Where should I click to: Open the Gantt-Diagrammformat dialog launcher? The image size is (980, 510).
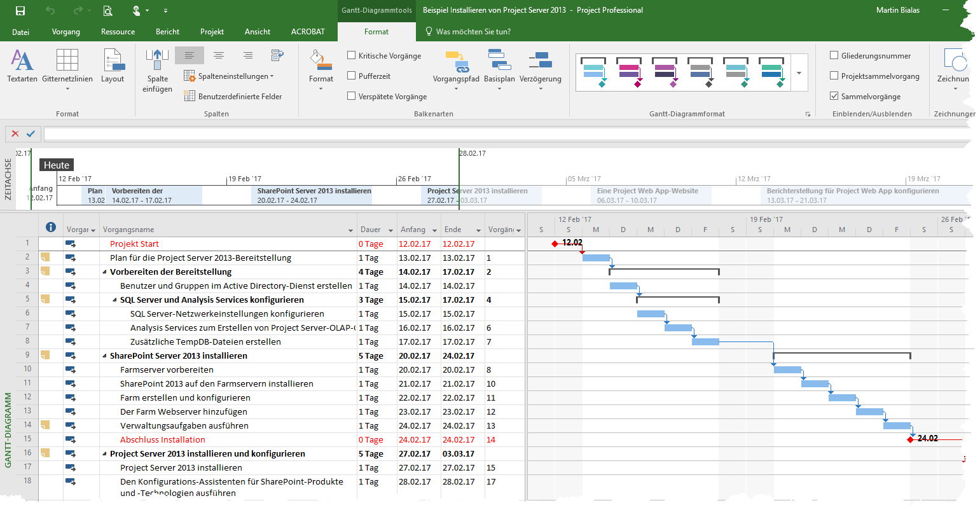point(808,114)
